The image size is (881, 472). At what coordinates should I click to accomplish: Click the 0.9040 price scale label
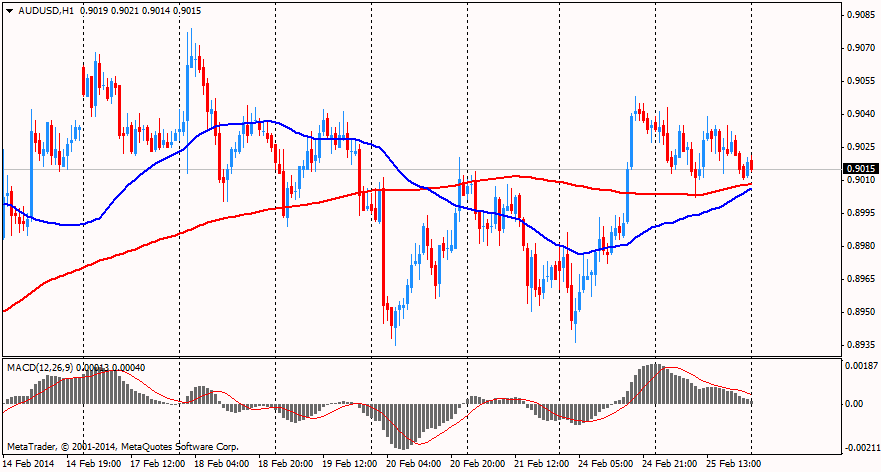(x=860, y=114)
